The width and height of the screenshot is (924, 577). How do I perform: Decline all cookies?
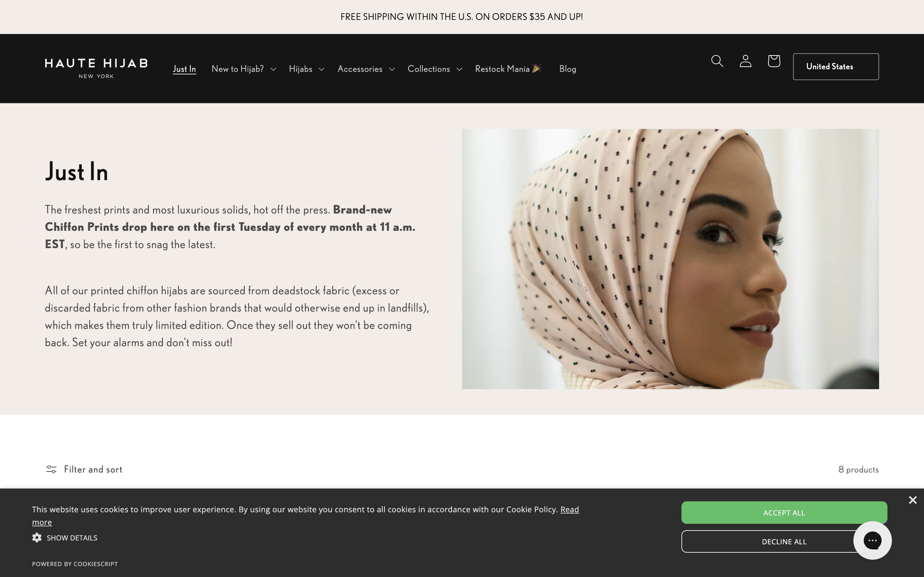coord(783,541)
